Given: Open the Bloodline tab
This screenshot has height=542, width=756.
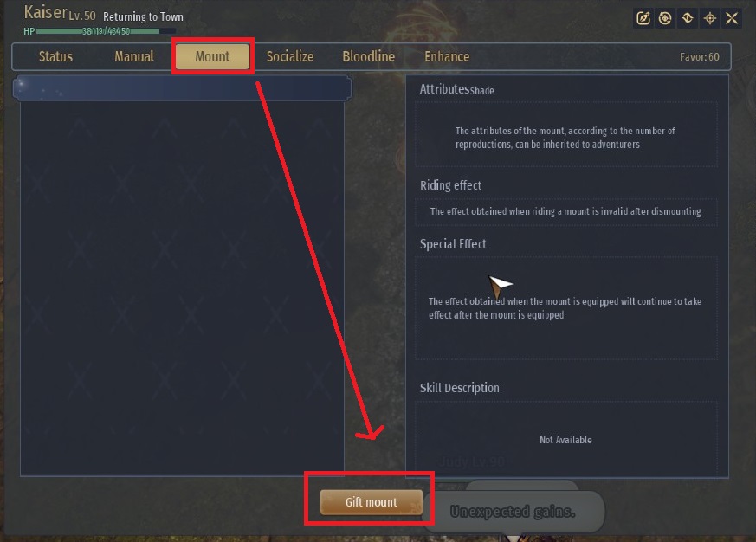Looking at the screenshot, I should [368, 56].
